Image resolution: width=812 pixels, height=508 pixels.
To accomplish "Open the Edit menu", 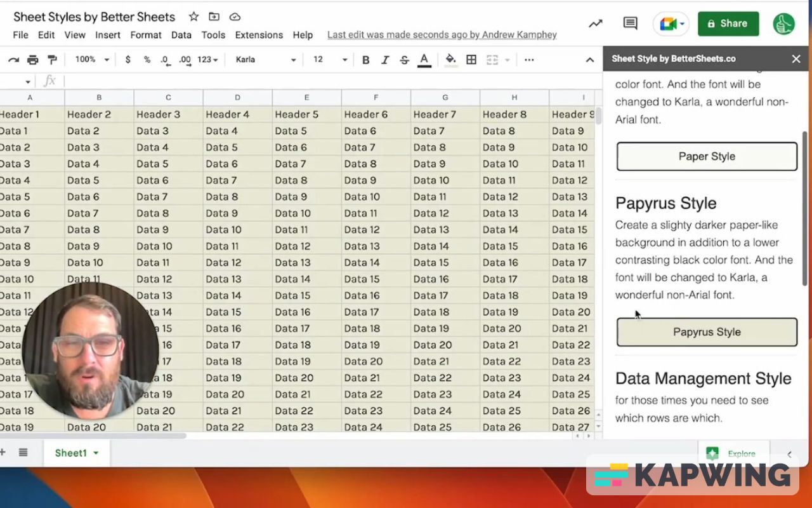I will (x=46, y=35).
